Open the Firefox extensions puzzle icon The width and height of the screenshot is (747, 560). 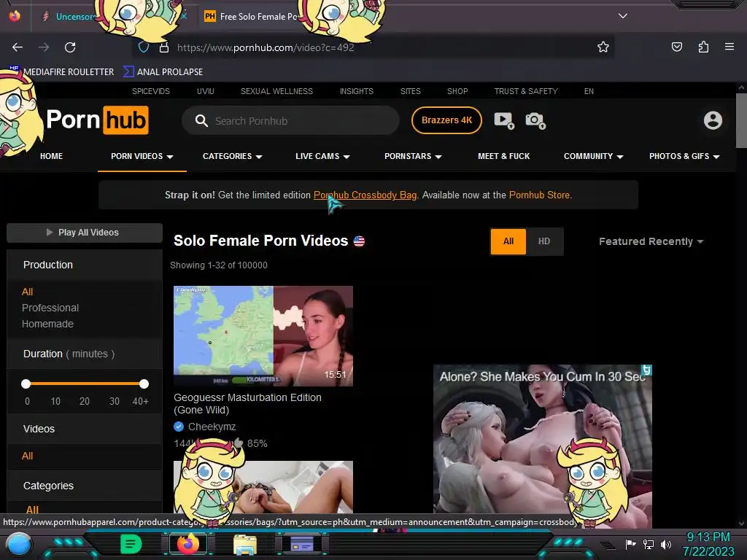(703, 47)
